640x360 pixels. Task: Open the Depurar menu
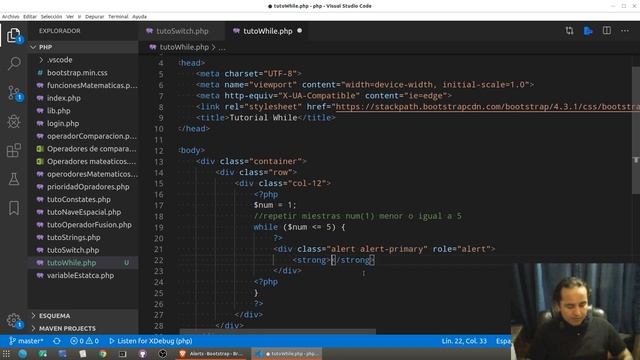point(94,17)
